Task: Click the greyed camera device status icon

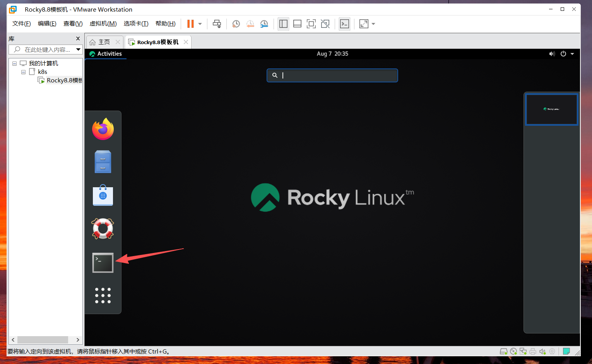Action: (x=552, y=352)
